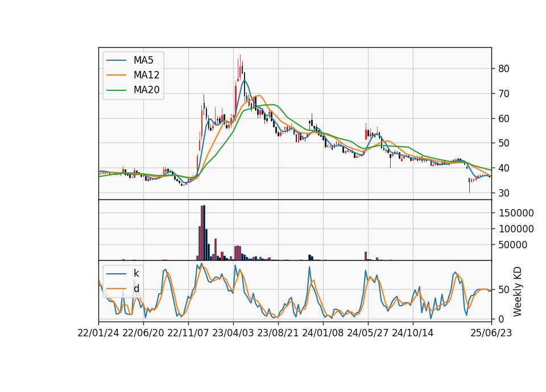Click the price axis value 40
Viewport: 546px width, 392px height.
(x=504, y=168)
